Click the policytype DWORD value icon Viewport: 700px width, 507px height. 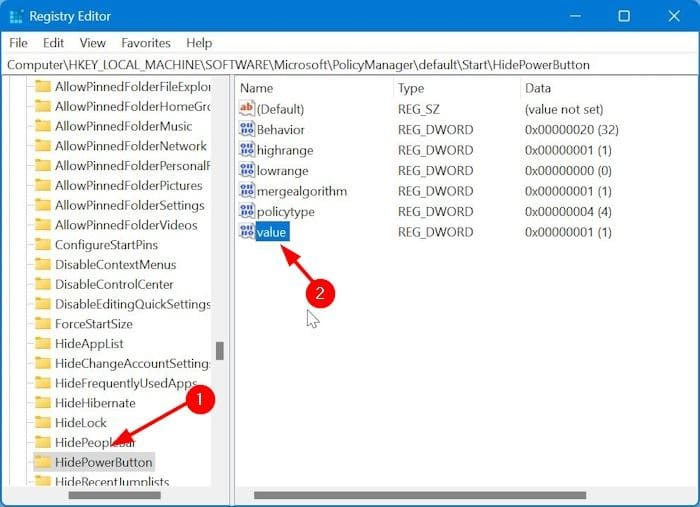click(246, 211)
